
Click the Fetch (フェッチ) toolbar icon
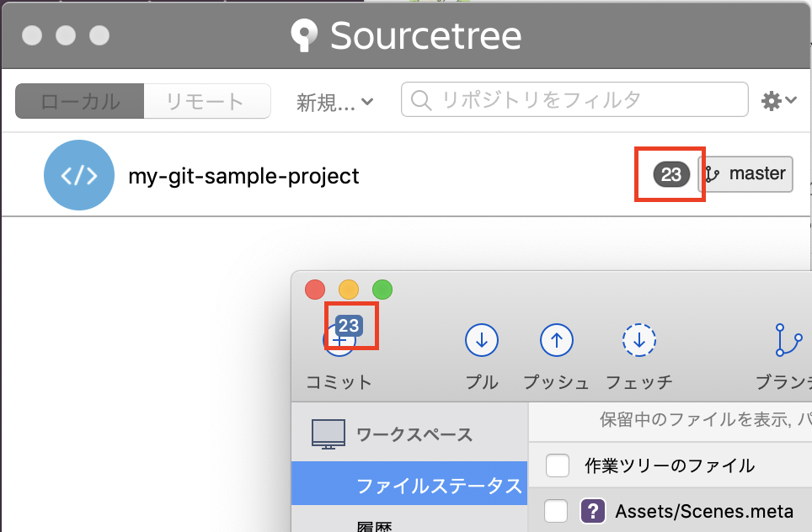pos(639,340)
